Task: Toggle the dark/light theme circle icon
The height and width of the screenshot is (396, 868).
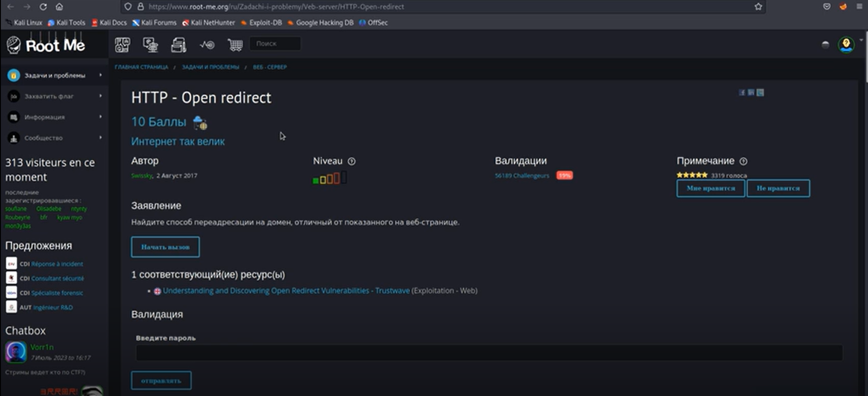Action: pos(825,44)
